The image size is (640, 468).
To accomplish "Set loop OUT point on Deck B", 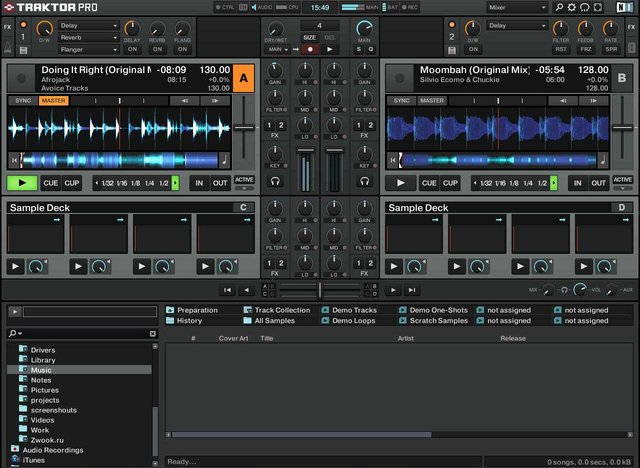I will (598, 183).
